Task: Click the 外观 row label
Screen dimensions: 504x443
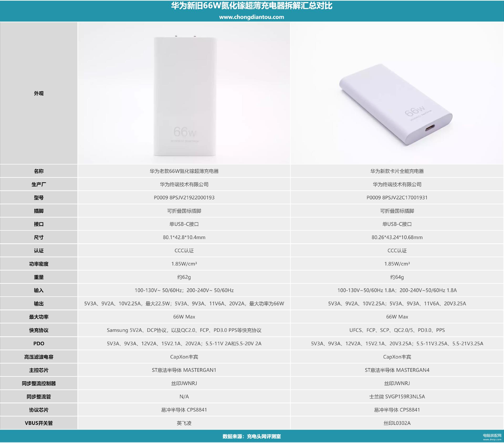Action: pyautogui.click(x=39, y=94)
